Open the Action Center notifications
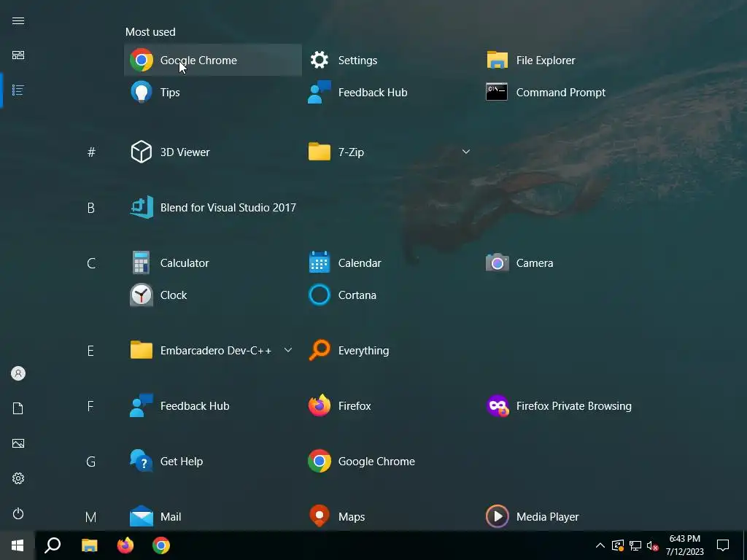The image size is (747, 560). point(723,545)
